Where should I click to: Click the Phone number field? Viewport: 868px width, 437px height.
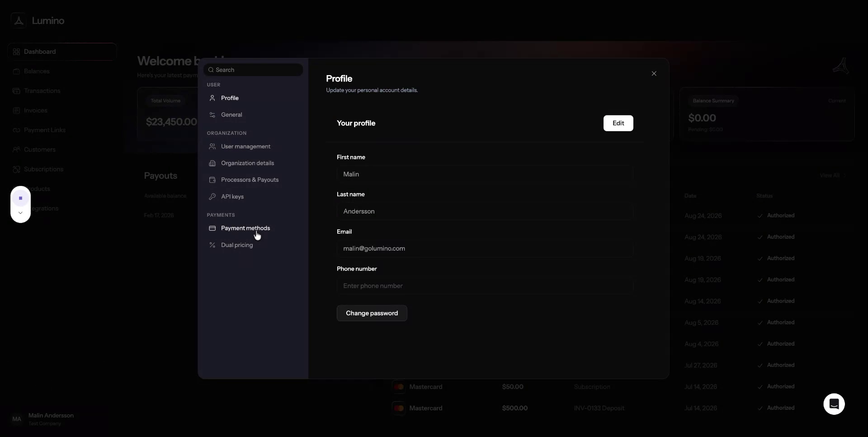click(485, 286)
